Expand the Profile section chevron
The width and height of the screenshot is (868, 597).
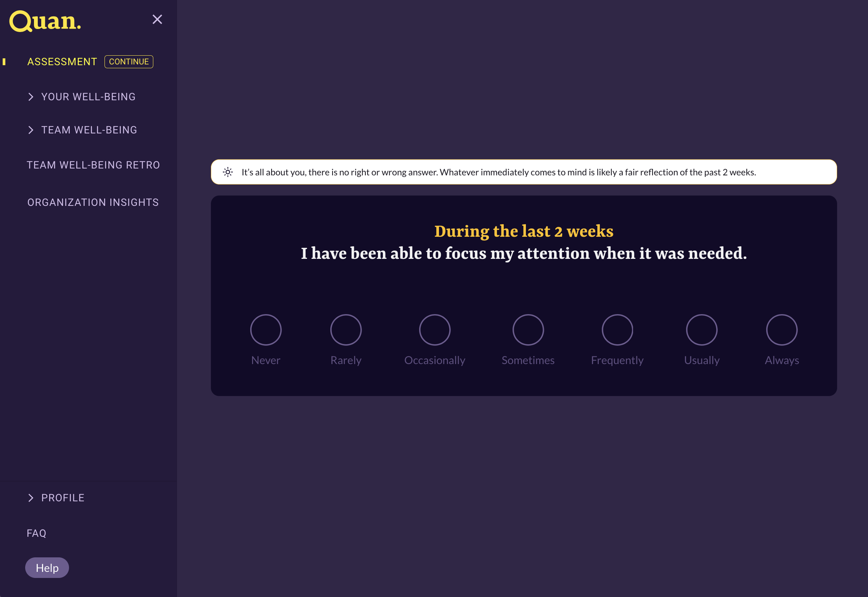(31, 498)
